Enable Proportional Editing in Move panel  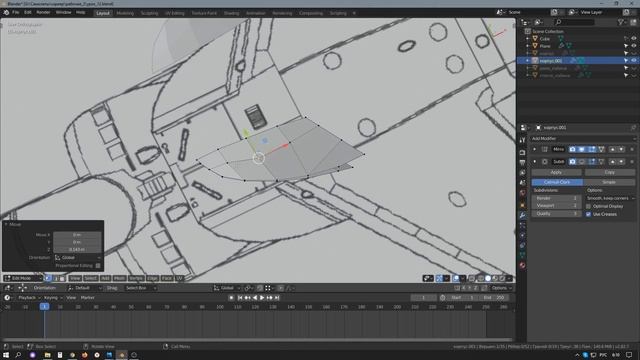tap(98, 266)
